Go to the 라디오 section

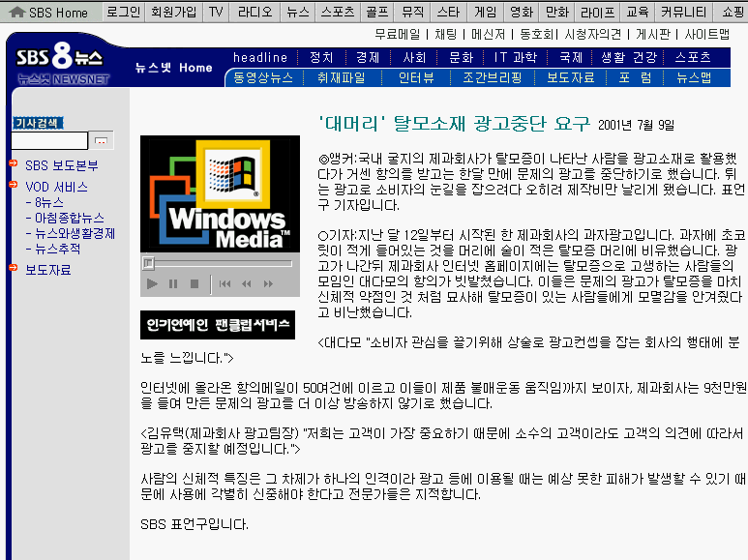coord(254,12)
